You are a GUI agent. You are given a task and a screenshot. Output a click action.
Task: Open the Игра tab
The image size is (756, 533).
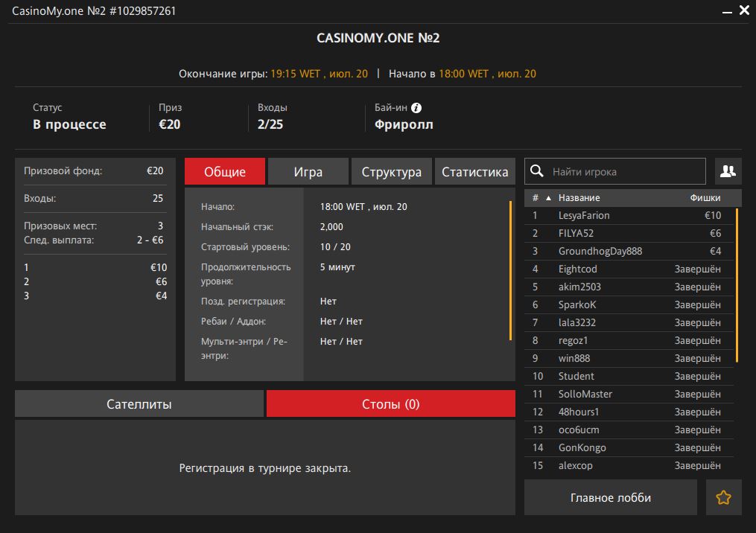click(308, 172)
